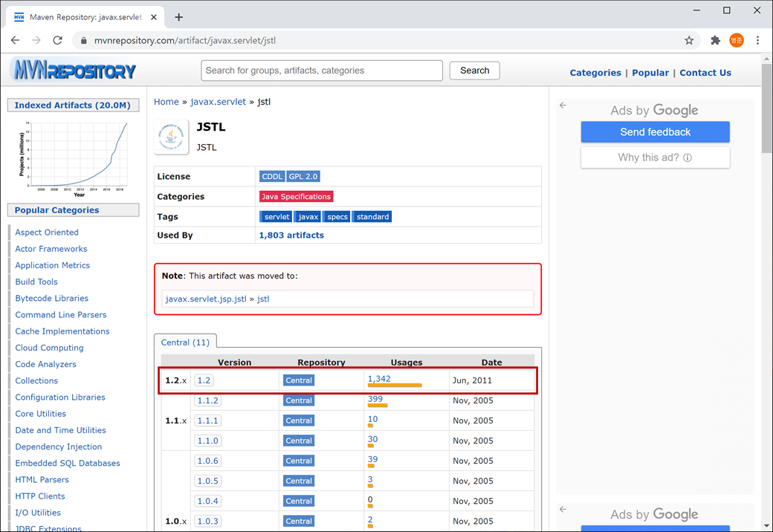The image size is (773, 532).
Task: Click the standard tag
Action: coord(372,217)
